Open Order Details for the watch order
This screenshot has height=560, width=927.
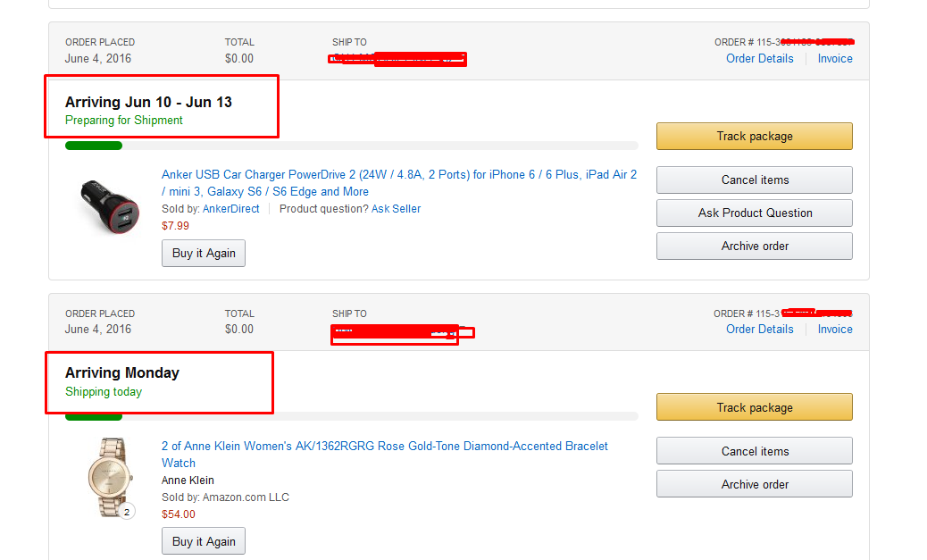click(x=759, y=330)
